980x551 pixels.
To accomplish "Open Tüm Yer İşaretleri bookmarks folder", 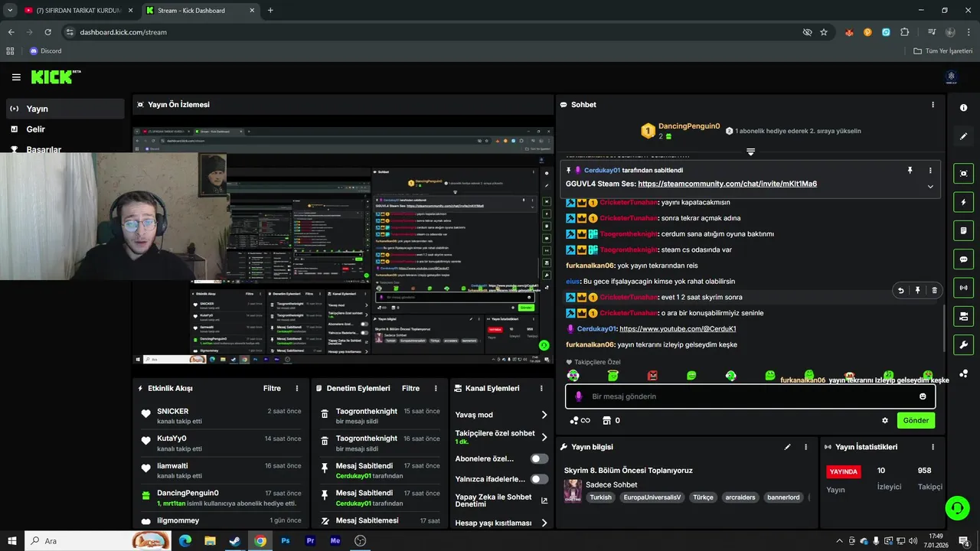I will (x=943, y=51).
